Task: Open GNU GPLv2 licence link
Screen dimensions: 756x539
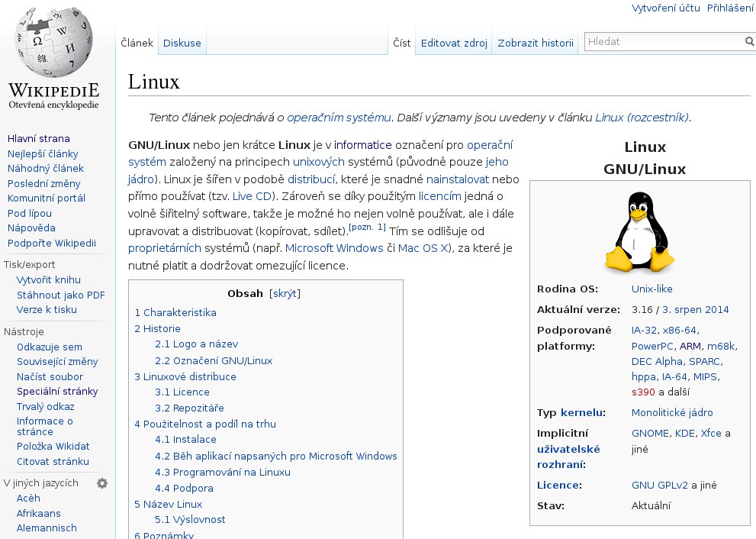Action: click(x=660, y=485)
